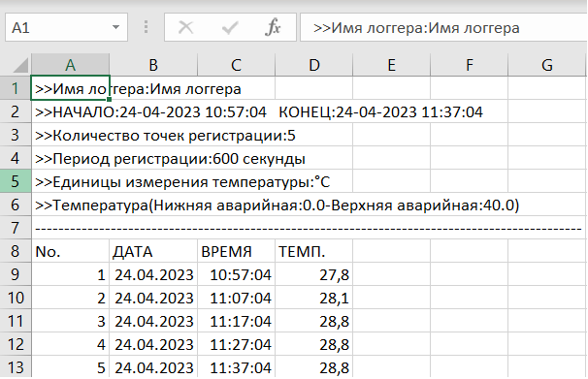Click the formula bar text field
Image resolution: width=588 pixels, height=379 pixels.
443,27
